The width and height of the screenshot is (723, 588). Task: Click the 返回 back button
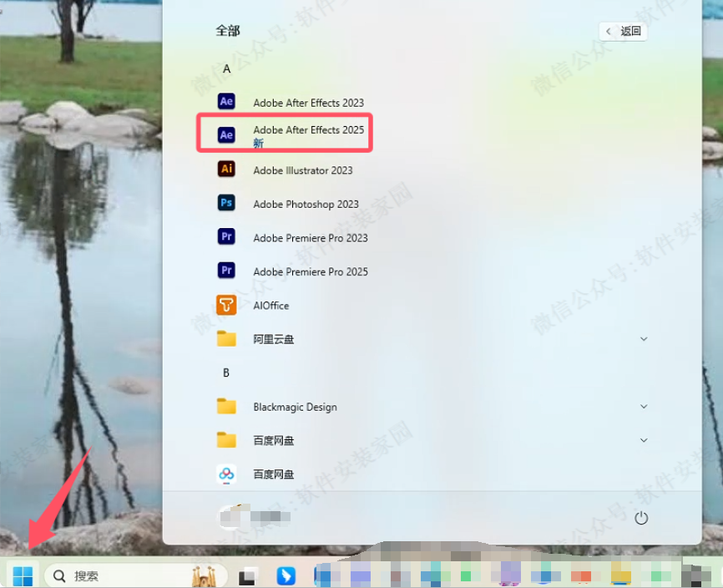(x=623, y=31)
